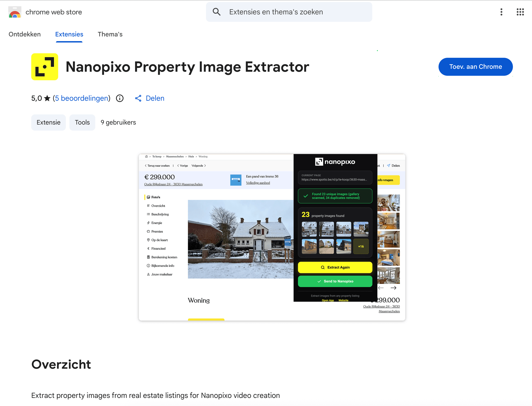532x406 pixels.
Task: Open the three-dot more options menu
Action: click(501, 12)
